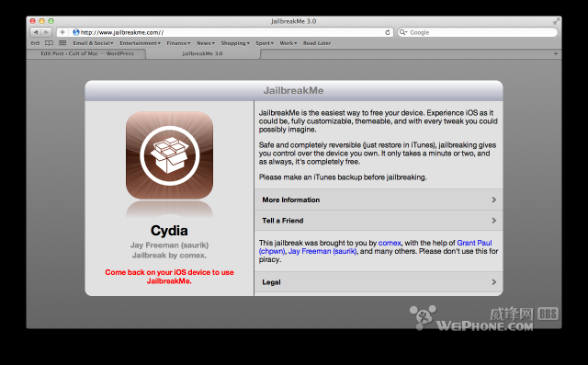
Task: Minimize the window with yellow button
Action: coord(41,21)
